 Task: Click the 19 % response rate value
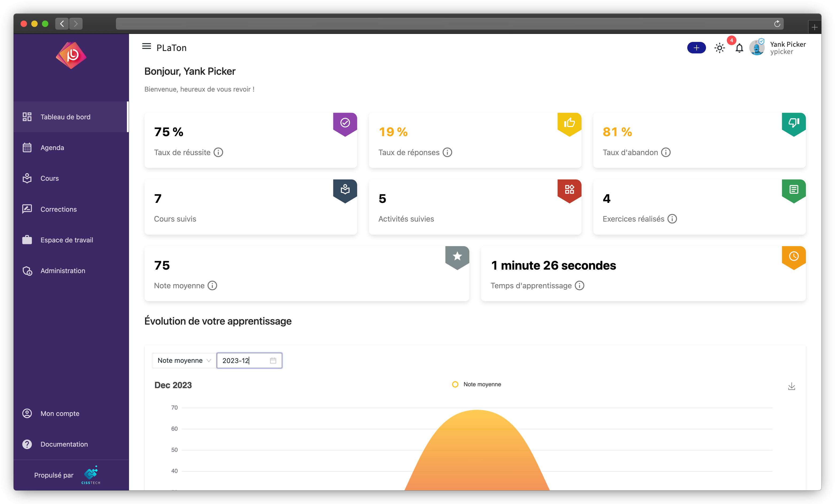pyautogui.click(x=393, y=132)
